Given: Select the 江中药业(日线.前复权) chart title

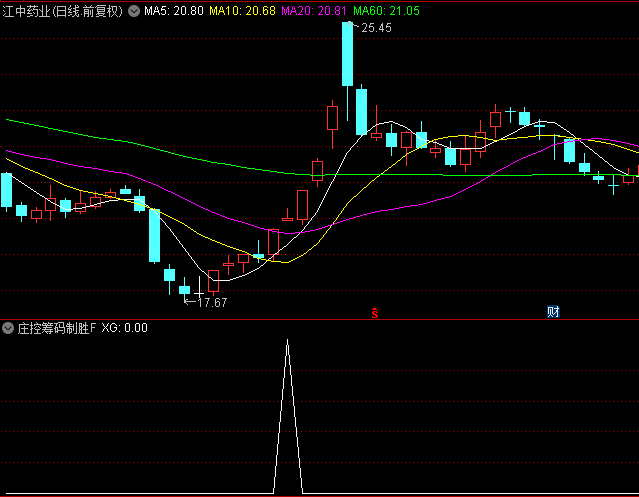Looking at the screenshot, I should pyautogui.click(x=63, y=11).
